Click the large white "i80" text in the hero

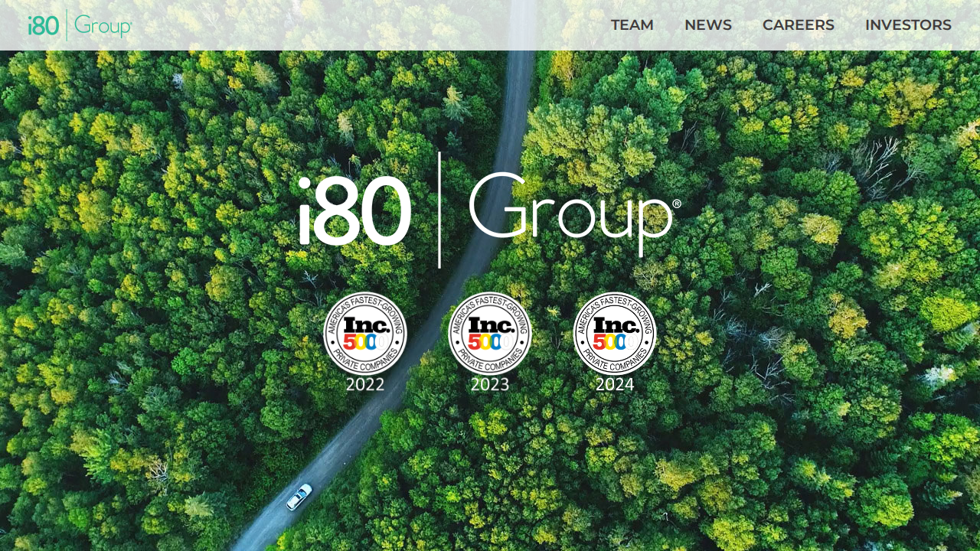tap(355, 211)
